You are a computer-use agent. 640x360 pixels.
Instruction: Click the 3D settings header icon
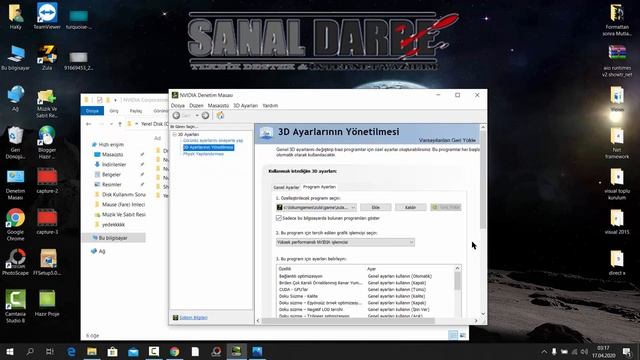pyautogui.click(x=267, y=133)
